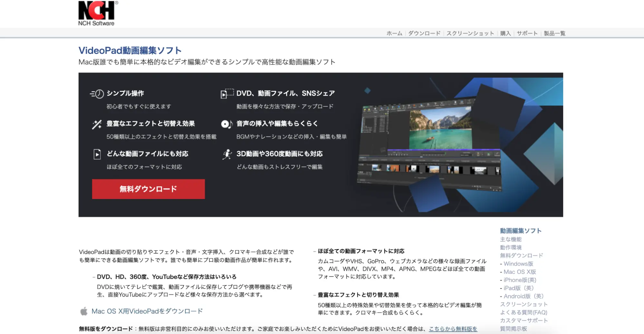Open 動作環境 in sidebar
644x334 pixels.
(x=511, y=247)
